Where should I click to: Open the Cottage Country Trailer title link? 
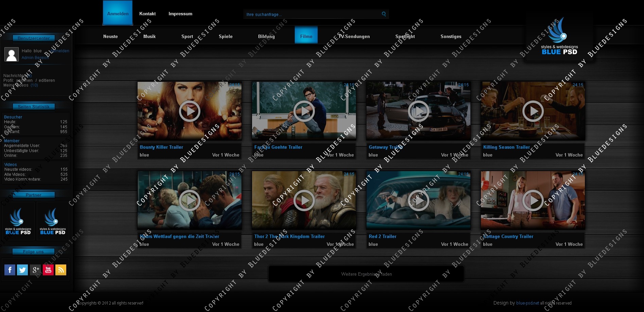point(508,236)
